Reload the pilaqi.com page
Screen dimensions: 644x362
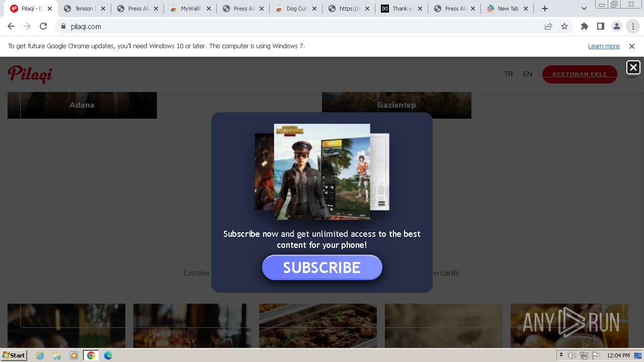pos(43,27)
